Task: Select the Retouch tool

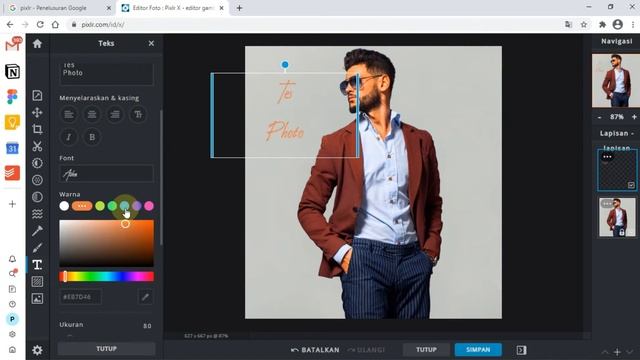Action: click(37, 231)
